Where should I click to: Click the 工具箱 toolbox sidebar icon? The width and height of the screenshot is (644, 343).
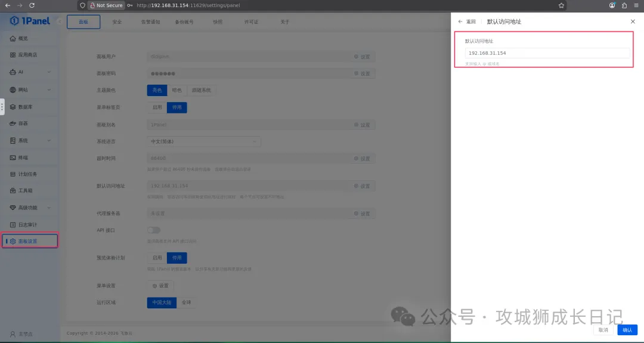click(x=13, y=191)
